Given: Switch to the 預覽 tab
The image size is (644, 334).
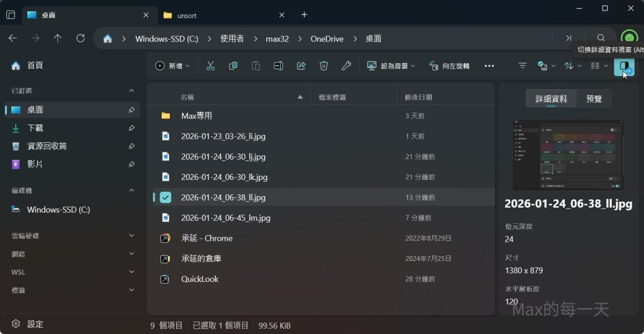Looking at the screenshot, I should point(594,99).
